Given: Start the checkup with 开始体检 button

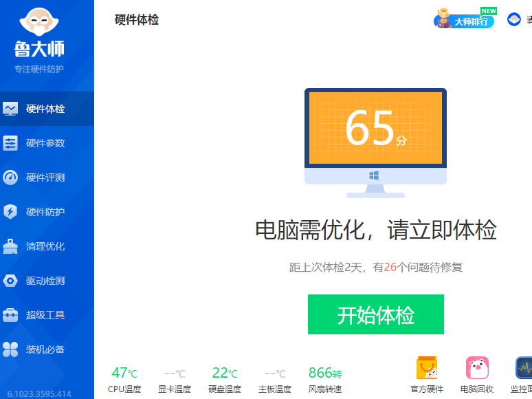Looking at the screenshot, I should click(375, 314).
